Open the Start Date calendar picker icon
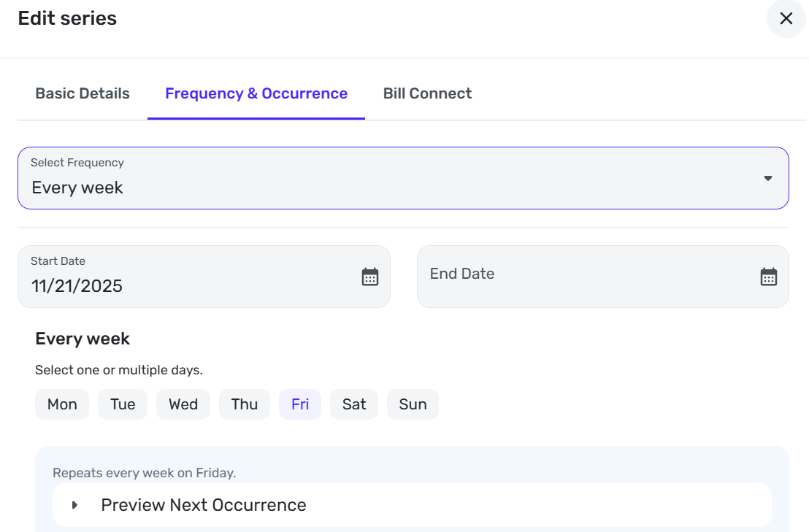The height and width of the screenshot is (532, 809). (x=370, y=277)
